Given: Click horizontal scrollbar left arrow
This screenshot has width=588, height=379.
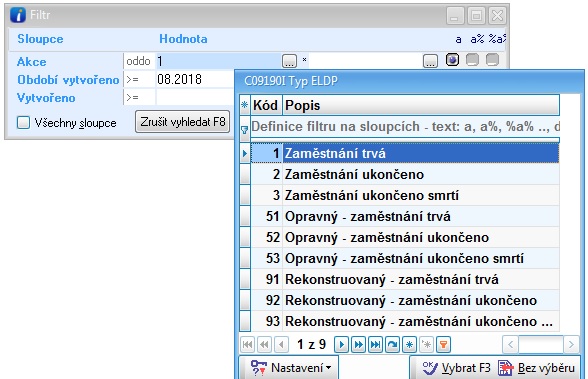Looking at the screenshot, I should click(510, 344).
